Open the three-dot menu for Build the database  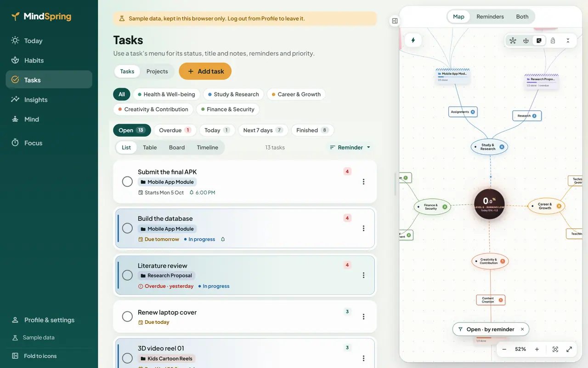pyautogui.click(x=363, y=228)
